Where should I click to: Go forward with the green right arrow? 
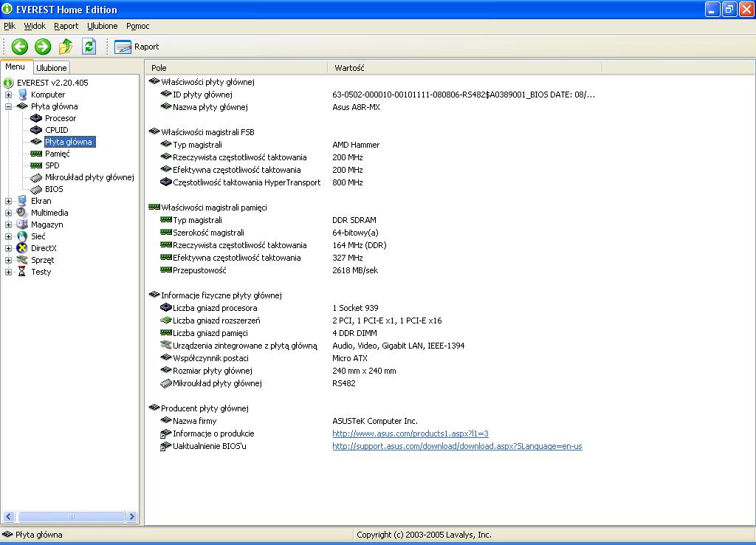[42, 47]
